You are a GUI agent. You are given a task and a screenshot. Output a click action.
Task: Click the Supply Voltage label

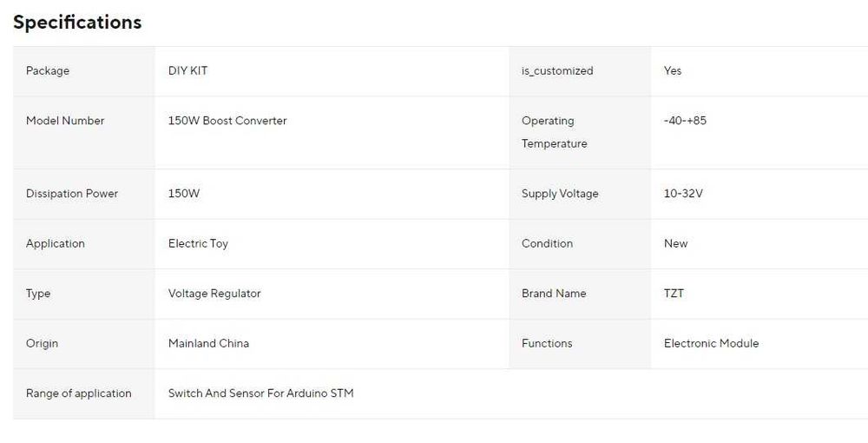pos(560,194)
